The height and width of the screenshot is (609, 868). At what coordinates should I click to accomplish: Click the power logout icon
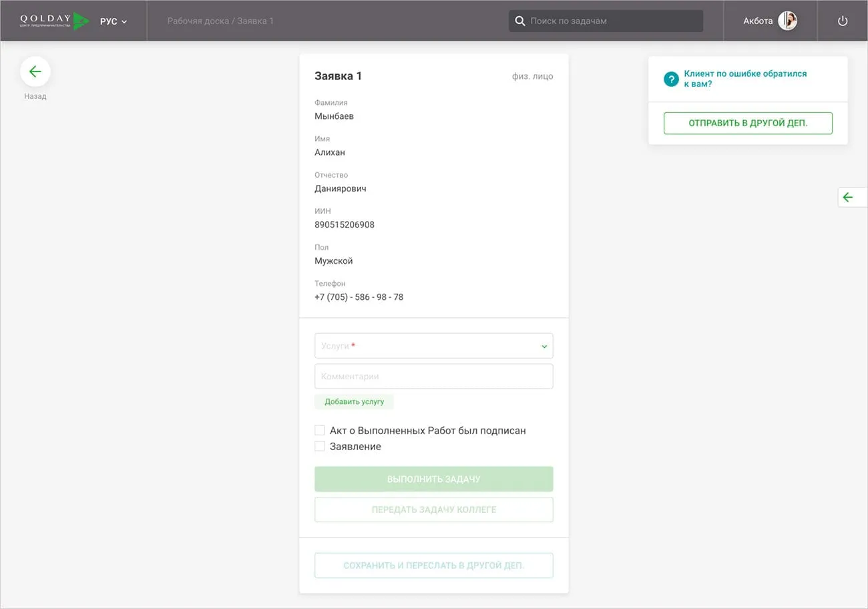click(x=843, y=21)
